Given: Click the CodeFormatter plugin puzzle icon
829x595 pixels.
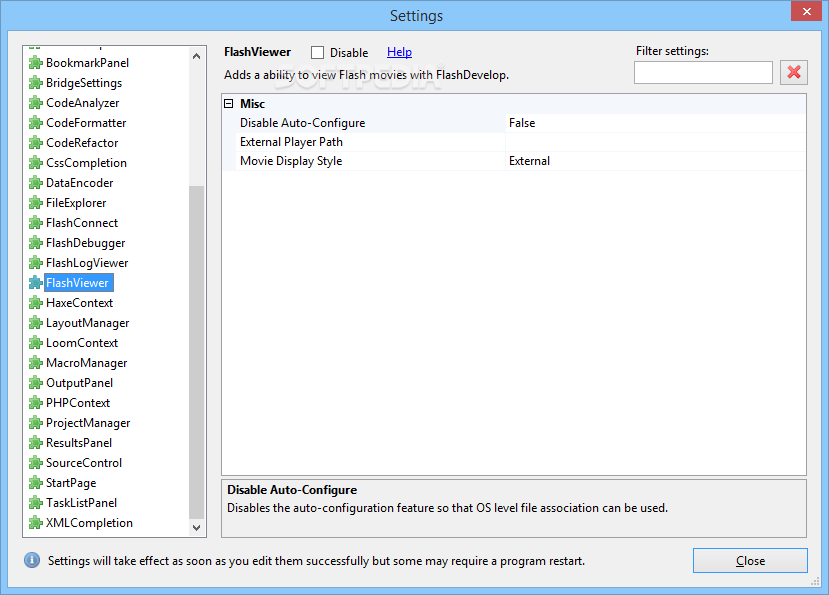Looking at the screenshot, I should (x=35, y=123).
